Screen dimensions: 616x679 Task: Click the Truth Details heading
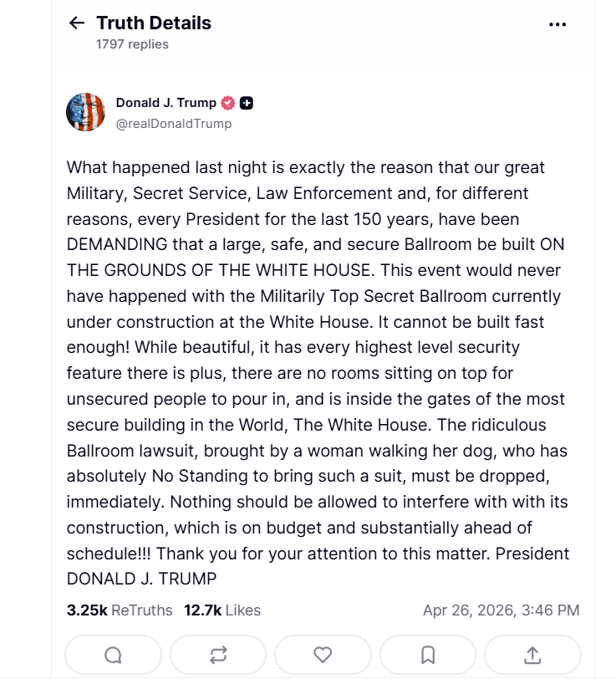[154, 23]
